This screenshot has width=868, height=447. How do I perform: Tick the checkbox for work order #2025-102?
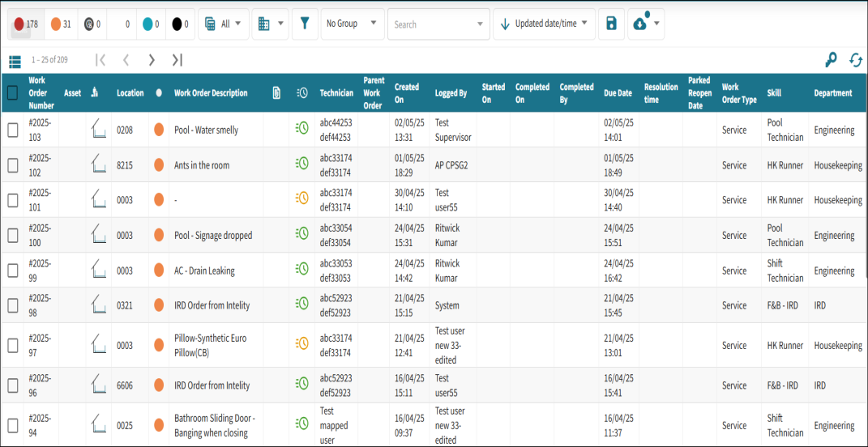pyautogui.click(x=12, y=165)
